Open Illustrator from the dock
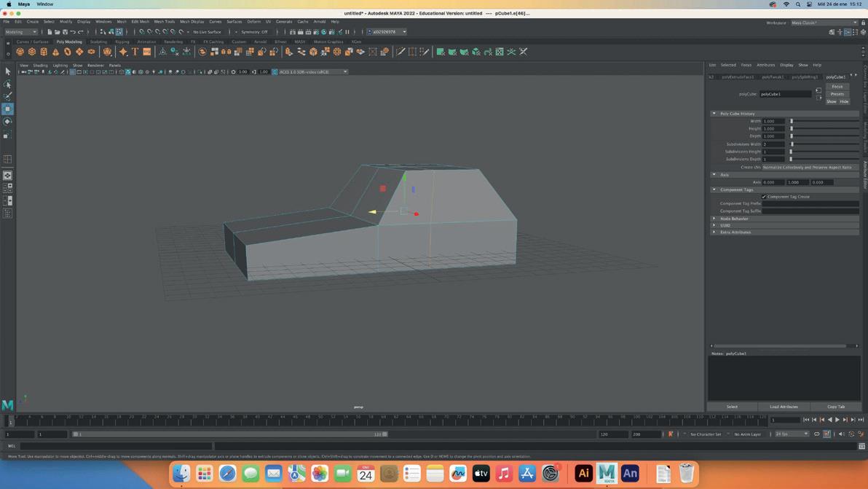The image size is (868, 489). [x=583, y=474]
